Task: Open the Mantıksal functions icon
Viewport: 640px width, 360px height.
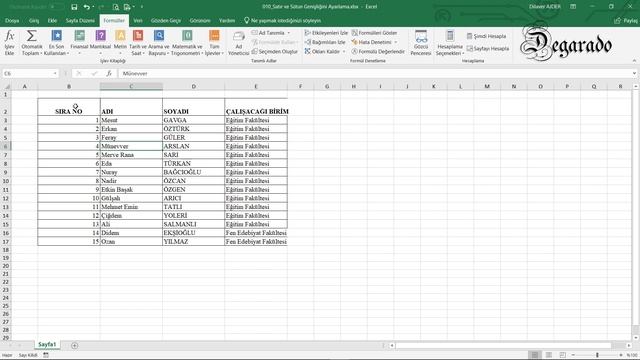Action: click(x=100, y=36)
